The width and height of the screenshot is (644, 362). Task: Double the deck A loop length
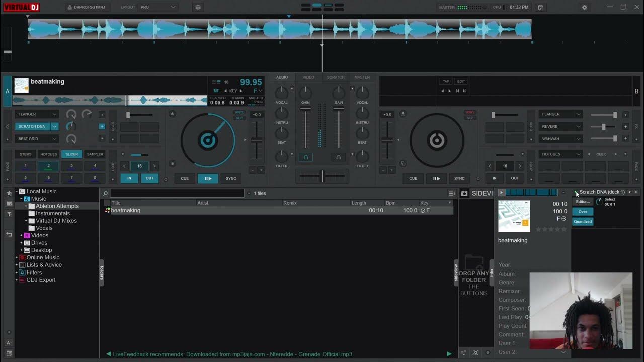pos(154,166)
